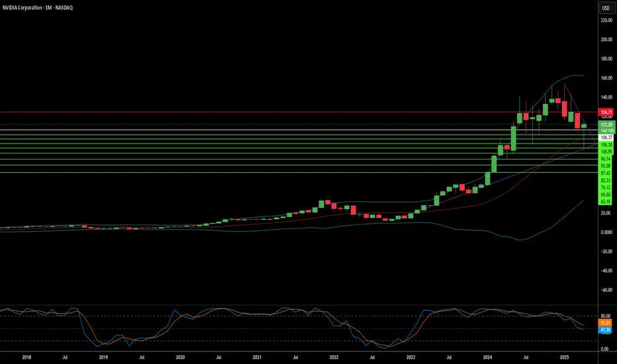Viewport: 617px width, 364px height.
Task: Click the 200.00 price scale value
Action: (606, 39)
